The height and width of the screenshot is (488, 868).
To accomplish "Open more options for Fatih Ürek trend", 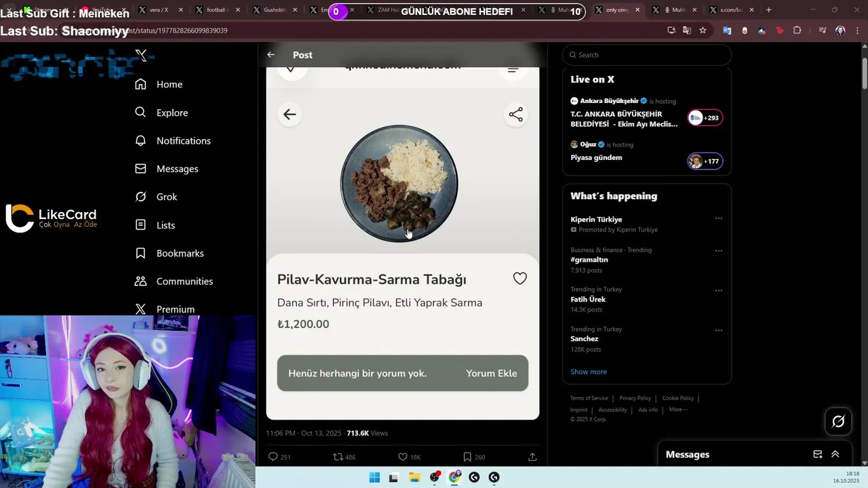I will point(719,291).
